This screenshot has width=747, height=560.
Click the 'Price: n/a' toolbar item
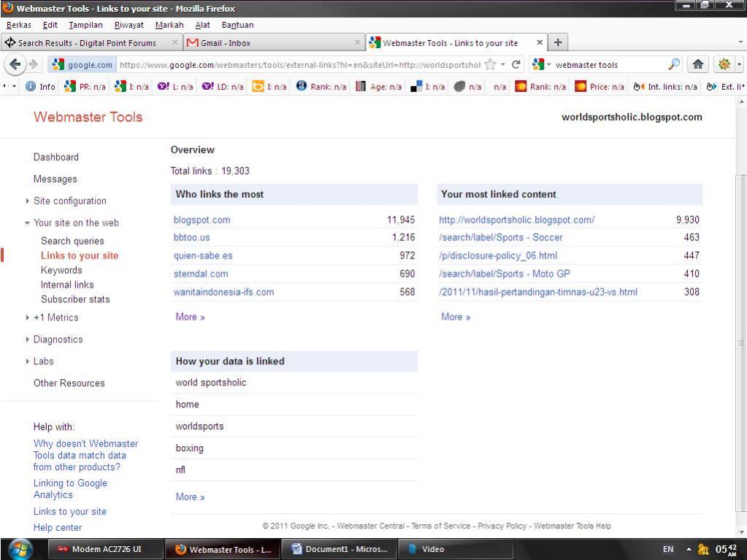click(599, 87)
